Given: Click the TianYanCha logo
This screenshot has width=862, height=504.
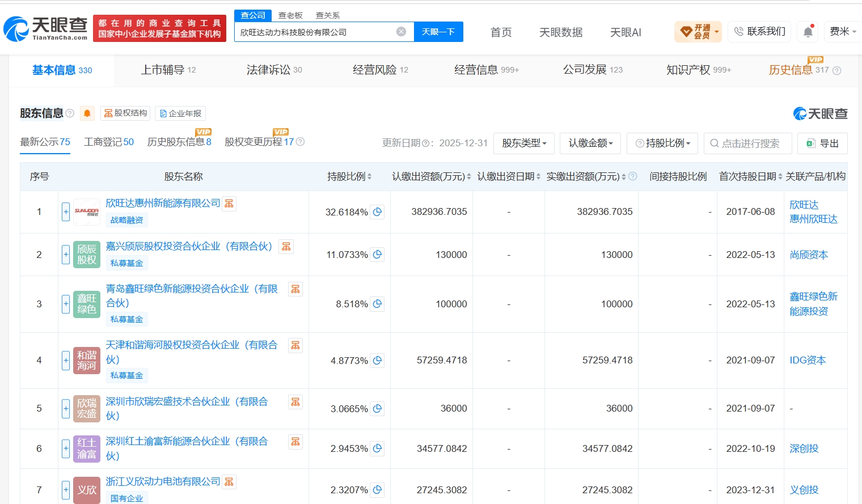Looking at the screenshot, I should [x=46, y=28].
